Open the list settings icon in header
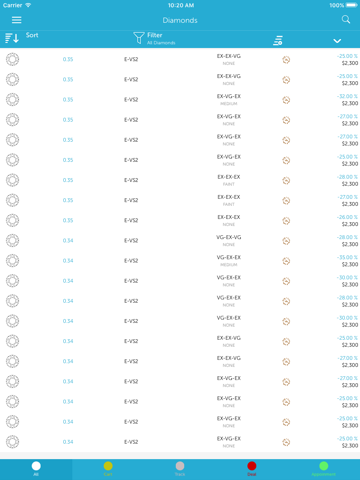This screenshot has width=360, height=480. coord(278,40)
